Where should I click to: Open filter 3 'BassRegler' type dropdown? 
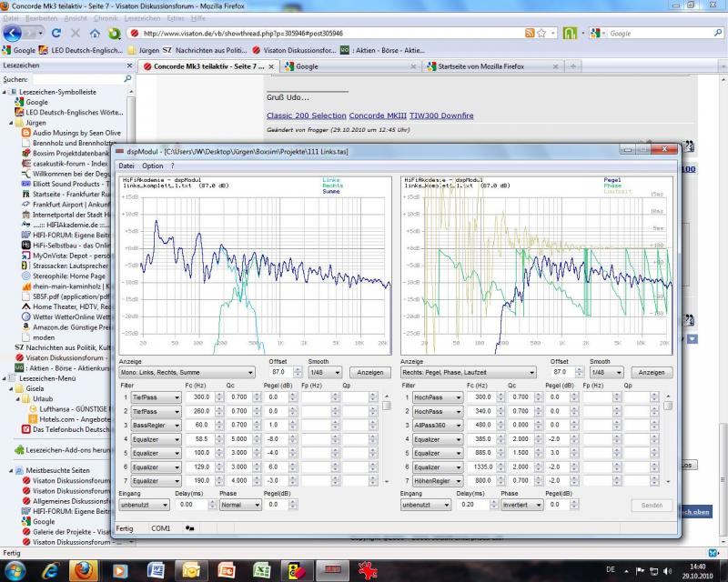157,426
